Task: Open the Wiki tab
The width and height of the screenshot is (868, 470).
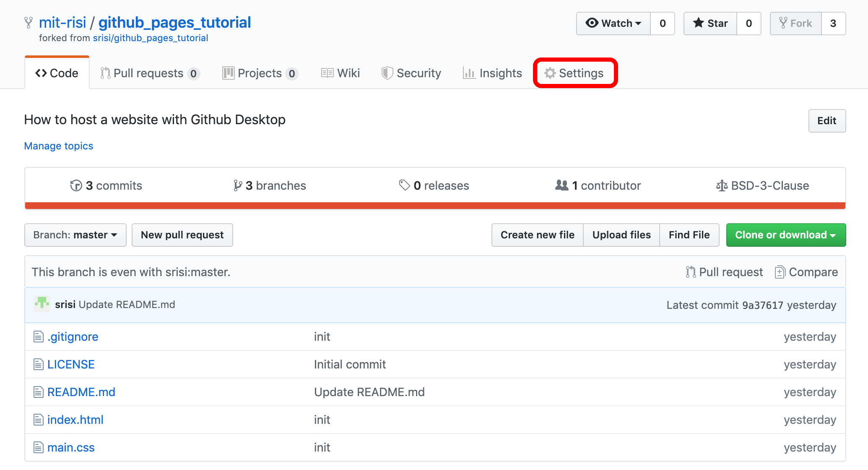Action: pyautogui.click(x=340, y=73)
